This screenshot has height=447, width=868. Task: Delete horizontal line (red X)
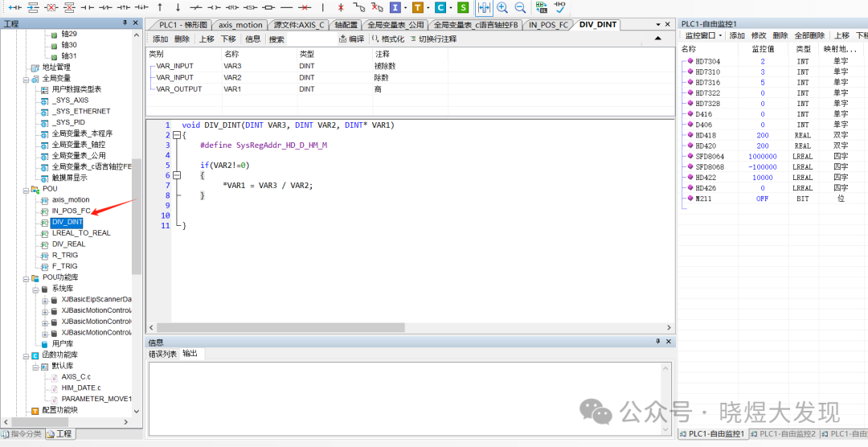coord(305,7)
